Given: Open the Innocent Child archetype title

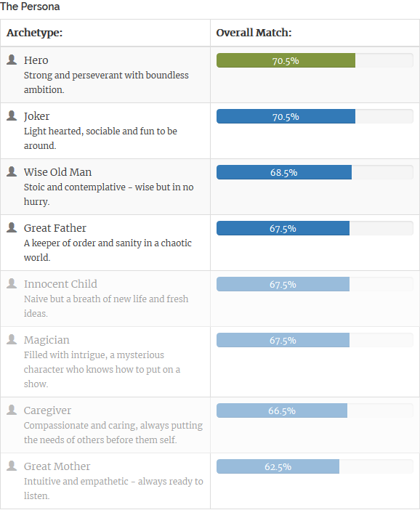Looking at the screenshot, I should click(60, 284).
